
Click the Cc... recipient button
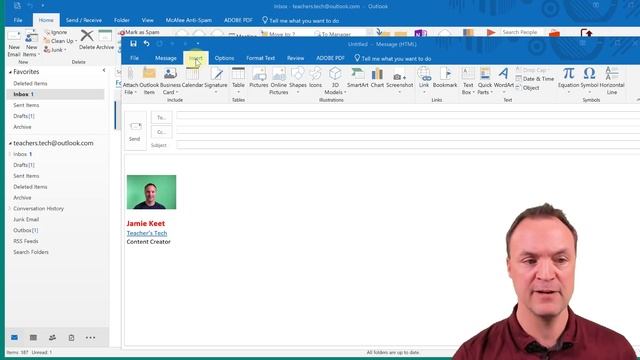point(162,132)
